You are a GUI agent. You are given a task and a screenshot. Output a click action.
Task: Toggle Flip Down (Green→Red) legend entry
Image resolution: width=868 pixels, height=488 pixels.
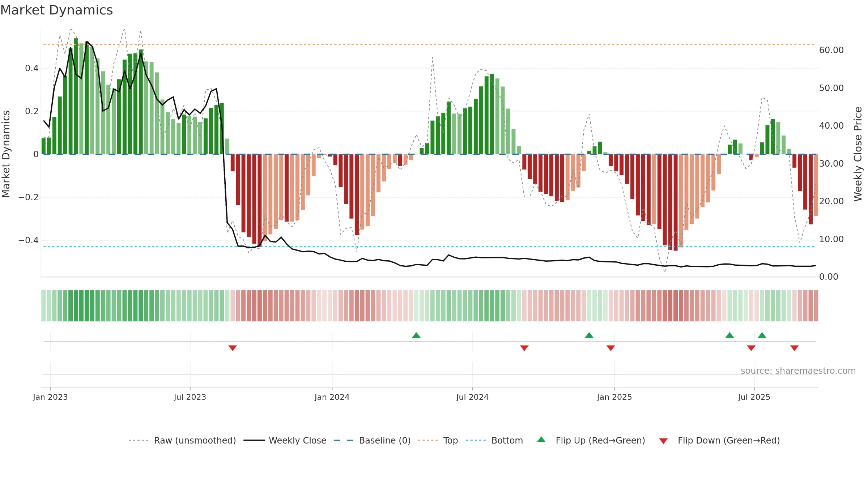point(719,440)
